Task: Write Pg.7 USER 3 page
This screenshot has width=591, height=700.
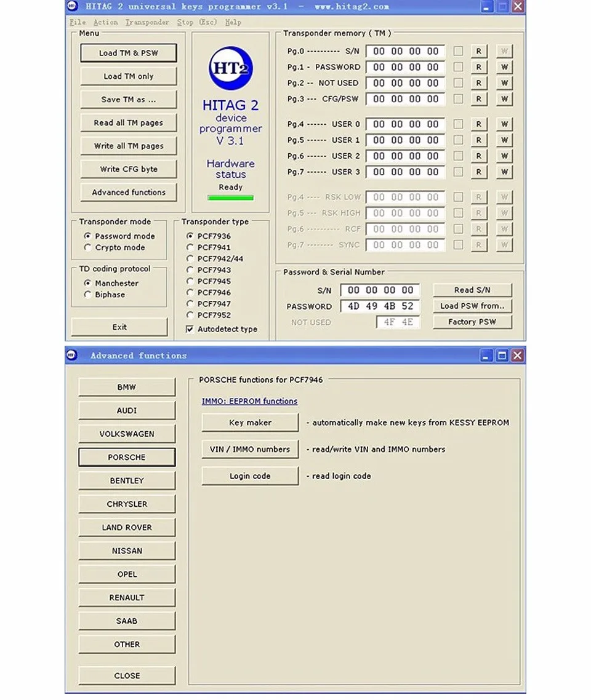Action: click(504, 172)
